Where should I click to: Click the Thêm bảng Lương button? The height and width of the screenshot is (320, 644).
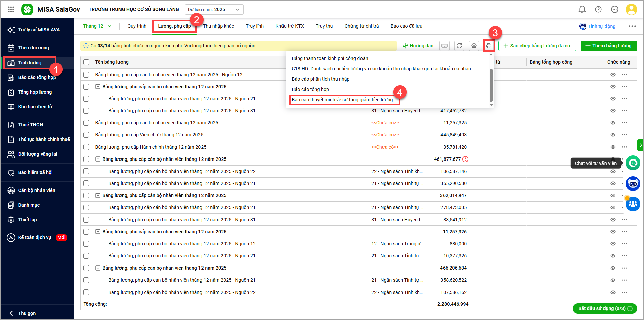[609, 46]
